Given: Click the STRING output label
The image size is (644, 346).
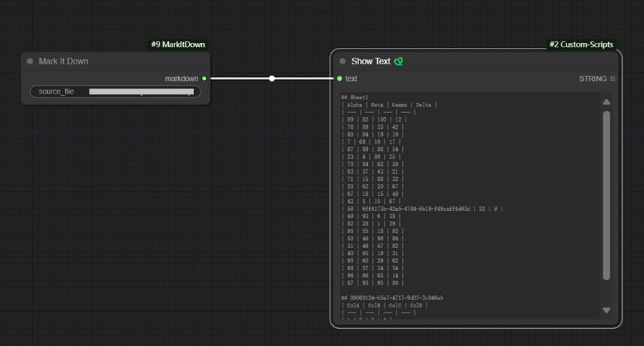Looking at the screenshot, I should coord(592,79).
